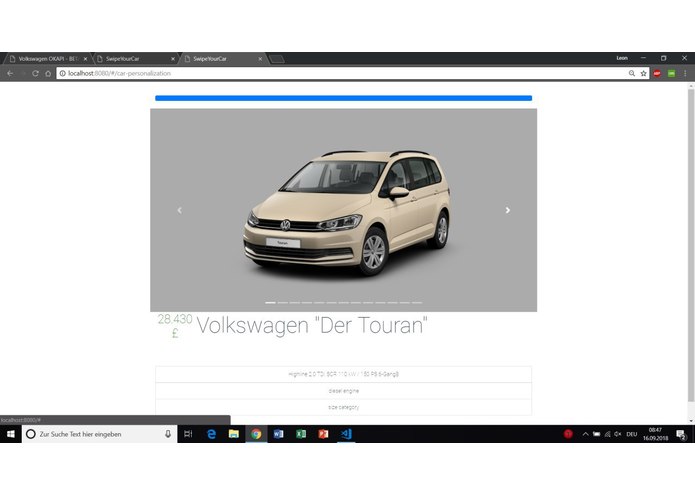The width and height of the screenshot is (695, 494).
Task: Open a new browser tab
Action: [x=277, y=59]
